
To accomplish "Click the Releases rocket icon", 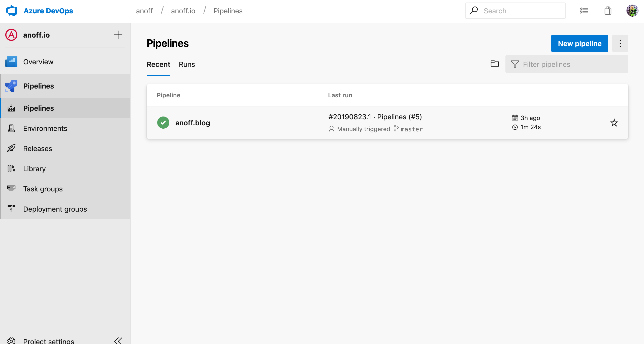I will (11, 148).
